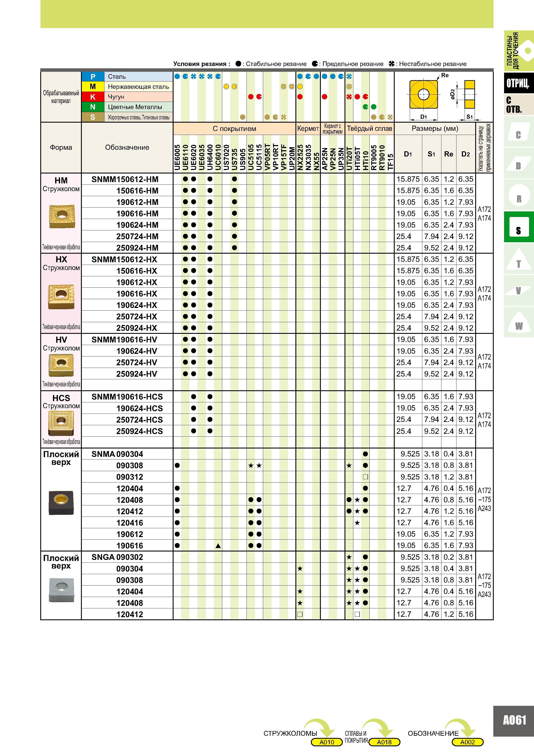Click the UC5115 grade column header
Image resolution: width=534 pixels, height=756 pixels.
tap(259, 157)
